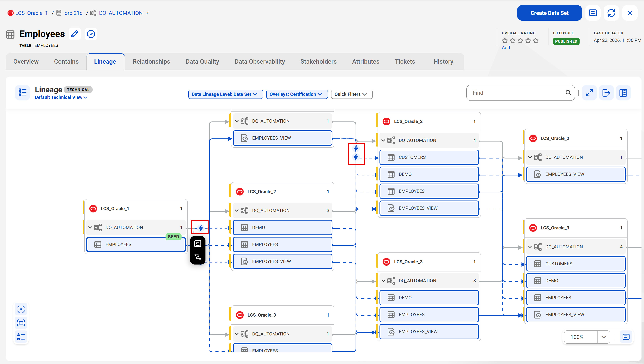Toggle the minimap icon near zoom
This screenshot has height=364, width=644.
click(626, 337)
